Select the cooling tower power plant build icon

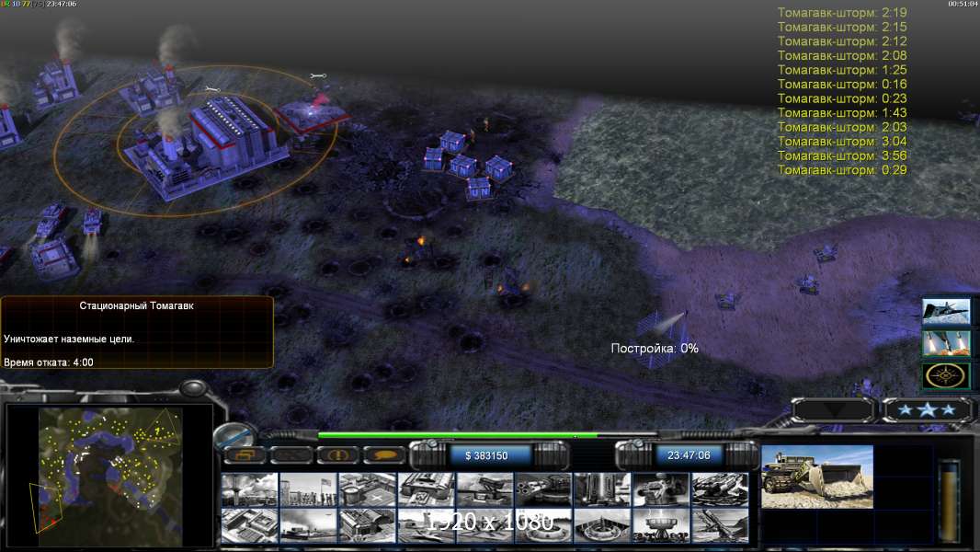[x=249, y=489]
